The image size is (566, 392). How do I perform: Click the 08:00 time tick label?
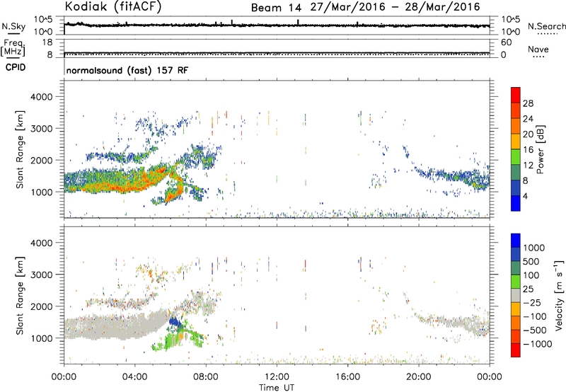pyautogui.click(x=206, y=377)
